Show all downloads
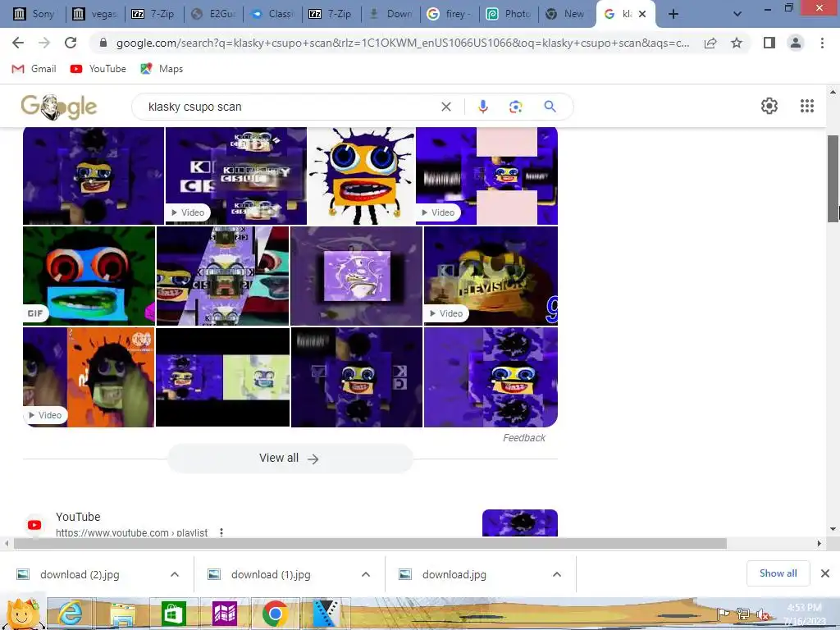 [778, 573]
